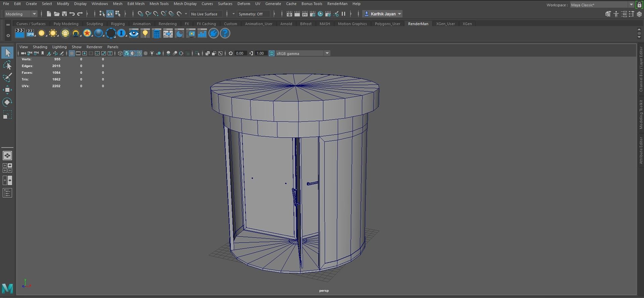The height and width of the screenshot is (298, 644).
Task: Open the snap options small arrow
Action: point(186,14)
